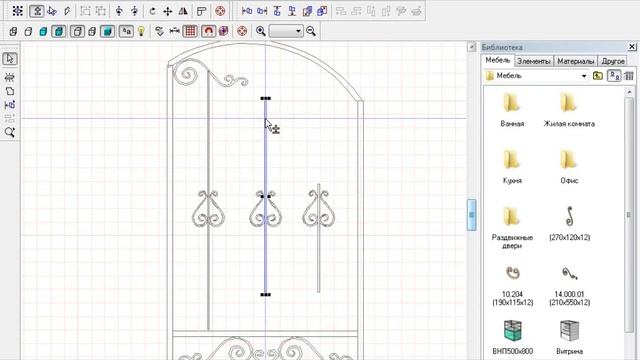Click the blue panel collapse handle
Screen dimensions: 640x360
(x=471, y=215)
